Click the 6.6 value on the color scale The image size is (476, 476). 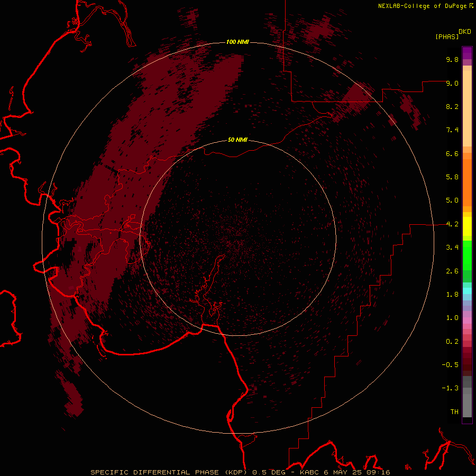[452, 153]
